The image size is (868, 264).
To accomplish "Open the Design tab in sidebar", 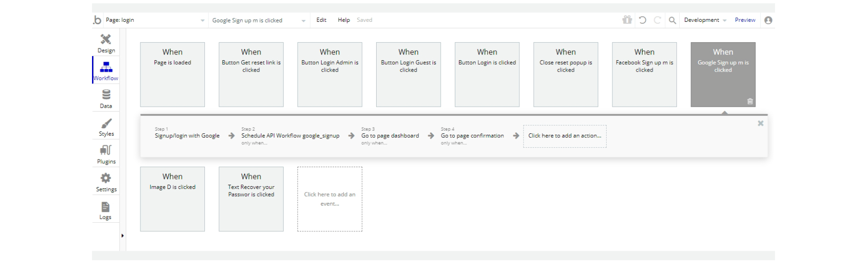I will click(x=106, y=43).
